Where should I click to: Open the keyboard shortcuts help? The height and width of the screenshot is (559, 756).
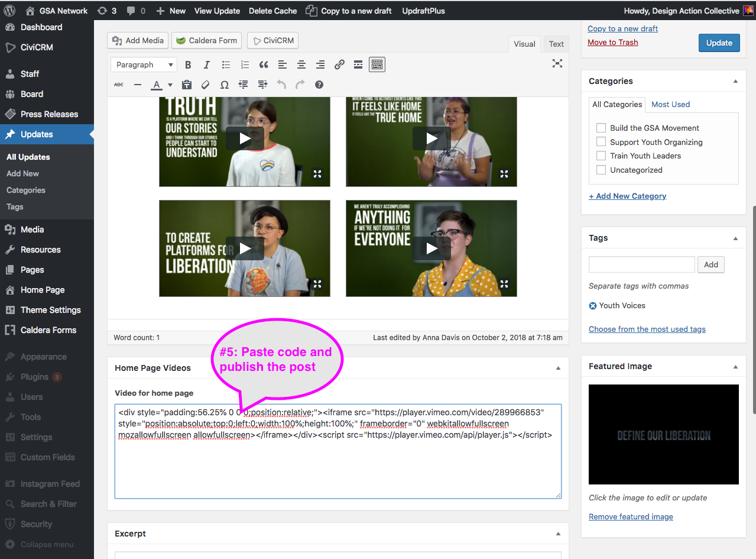tap(319, 85)
